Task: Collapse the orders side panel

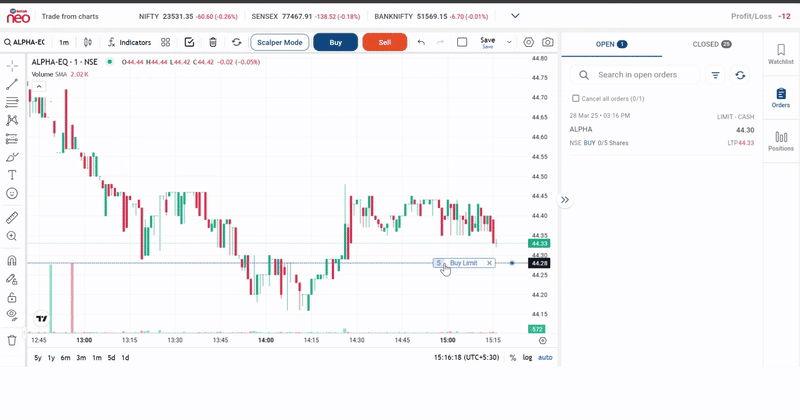Action: (565, 200)
